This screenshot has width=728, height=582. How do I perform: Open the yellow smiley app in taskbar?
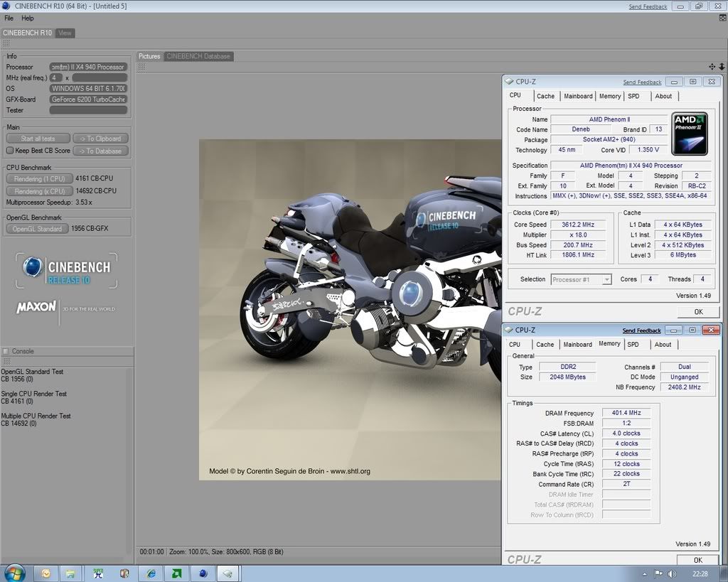tap(45, 573)
